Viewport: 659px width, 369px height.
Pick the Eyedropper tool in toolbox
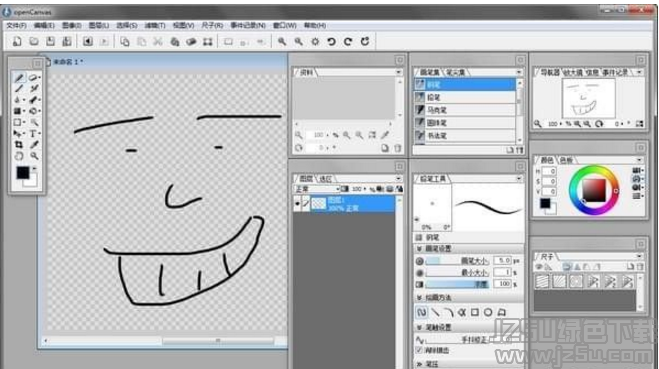point(34,145)
